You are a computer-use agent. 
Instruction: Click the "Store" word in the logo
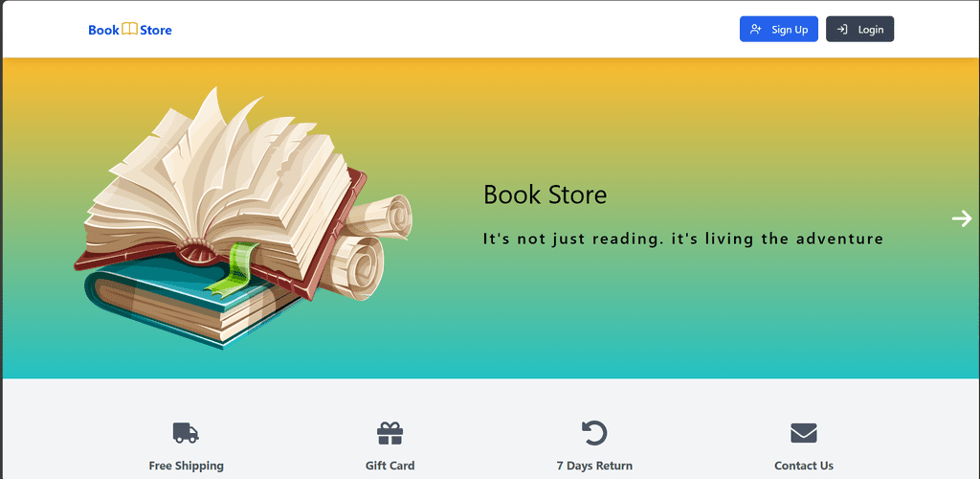pyautogui.click(x=156, y=30)
